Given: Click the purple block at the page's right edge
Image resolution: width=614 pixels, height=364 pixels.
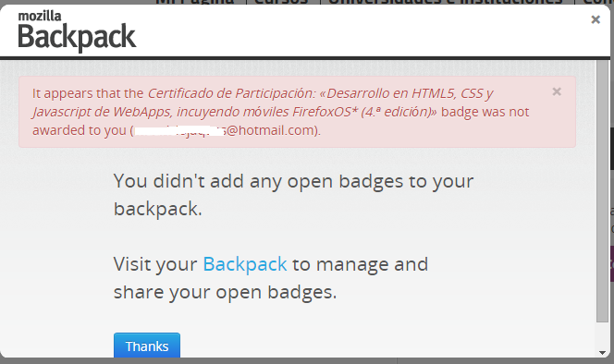Looking at the screenshot, I should click(x=612, y=264).
